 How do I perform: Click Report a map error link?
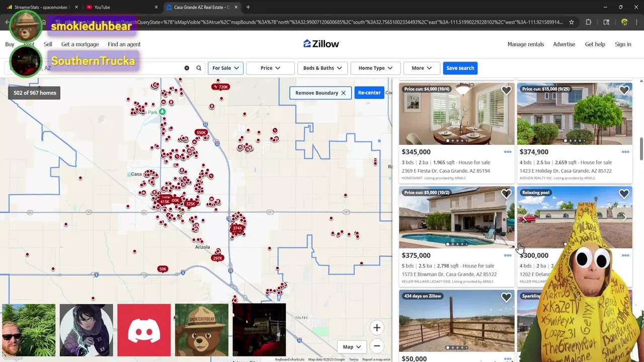coord(376,359)
